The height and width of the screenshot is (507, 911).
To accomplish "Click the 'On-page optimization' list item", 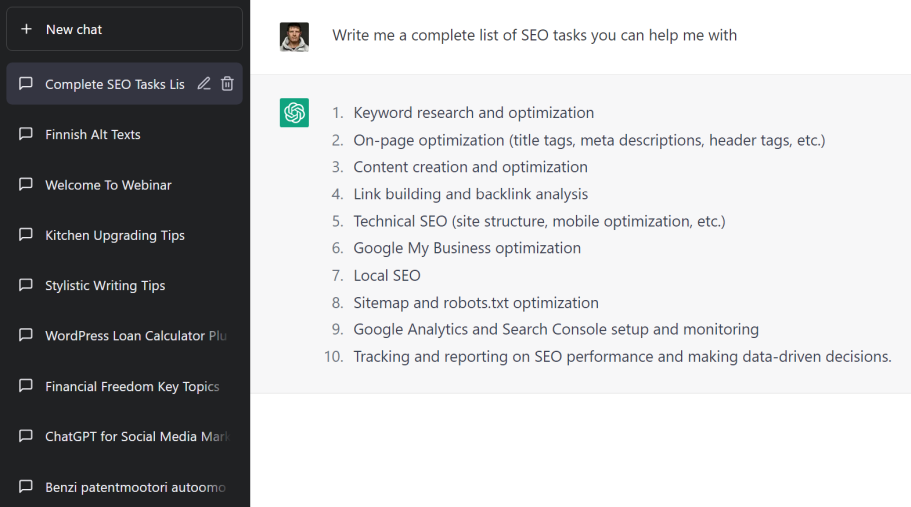I will click(x=589, y=140).
